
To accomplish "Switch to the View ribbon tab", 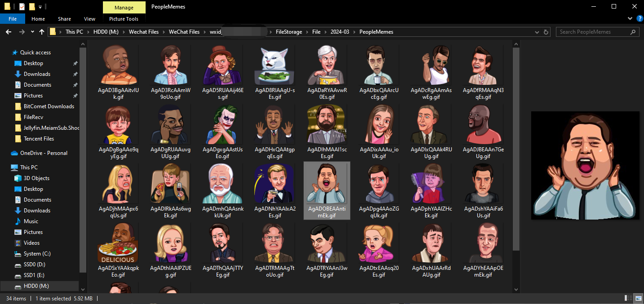I will coord(89,19).
